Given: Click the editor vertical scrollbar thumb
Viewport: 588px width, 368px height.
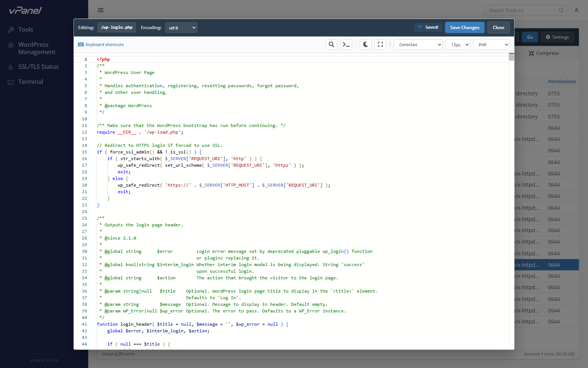Looking at the screenshot, I should tap(512, 57).
